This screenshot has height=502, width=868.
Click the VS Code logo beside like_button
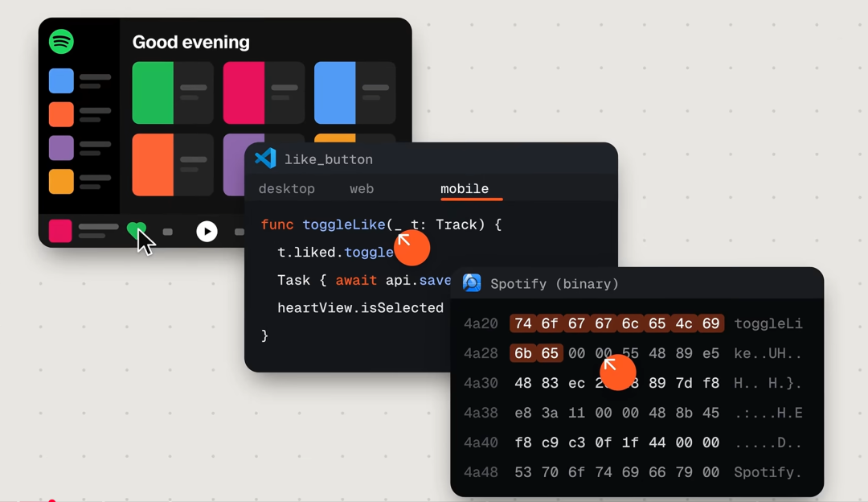tap(266, 158)
